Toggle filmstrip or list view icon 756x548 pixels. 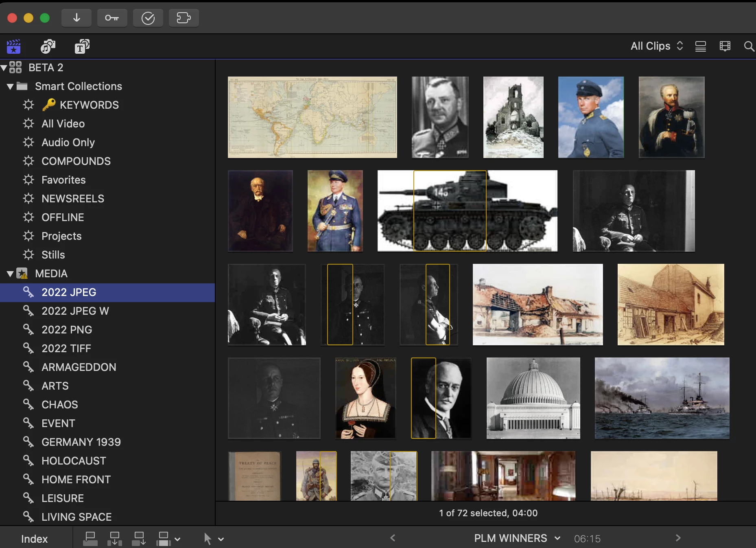click(x=701, y=46)
